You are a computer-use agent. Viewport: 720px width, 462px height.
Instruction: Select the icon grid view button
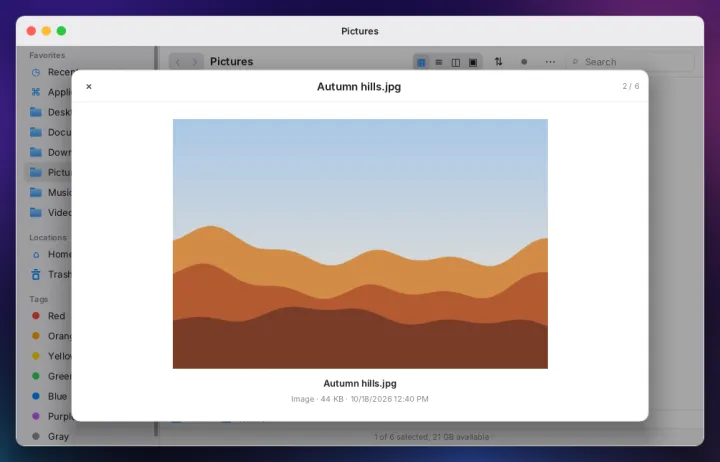[x=421, y=62]
